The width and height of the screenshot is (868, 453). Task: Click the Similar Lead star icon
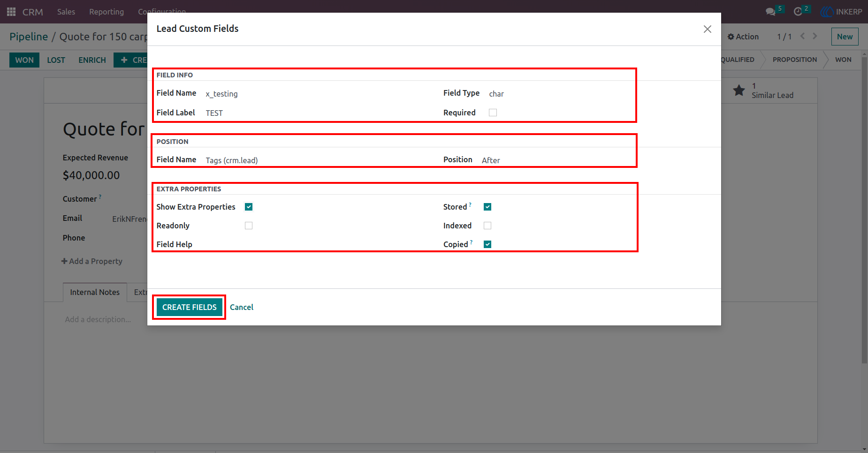pos(739,90)
